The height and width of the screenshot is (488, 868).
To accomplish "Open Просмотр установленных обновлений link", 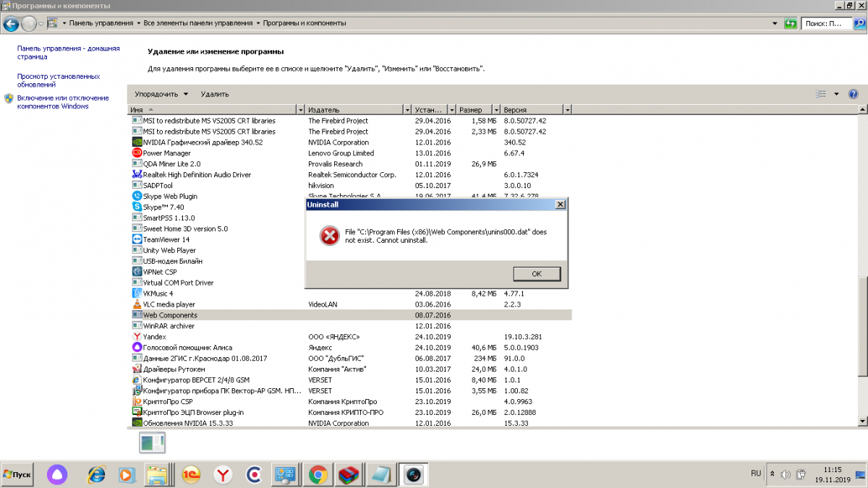I will (x=59, y=80).
